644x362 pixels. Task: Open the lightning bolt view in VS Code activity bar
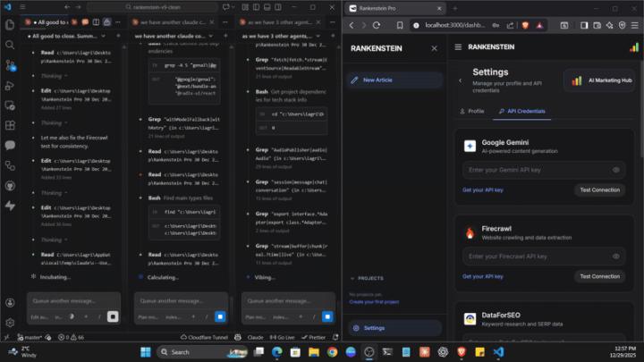[10, 206]
